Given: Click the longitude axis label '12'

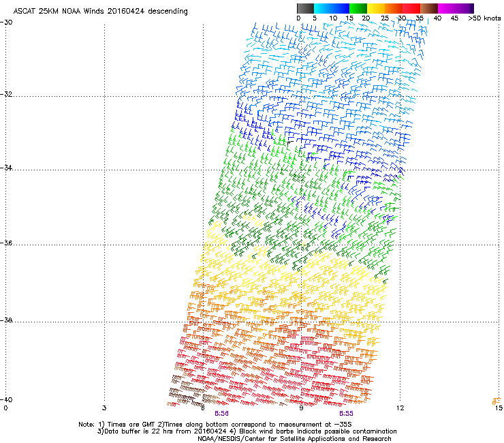Looking at the screenshot, I should 400,408.
